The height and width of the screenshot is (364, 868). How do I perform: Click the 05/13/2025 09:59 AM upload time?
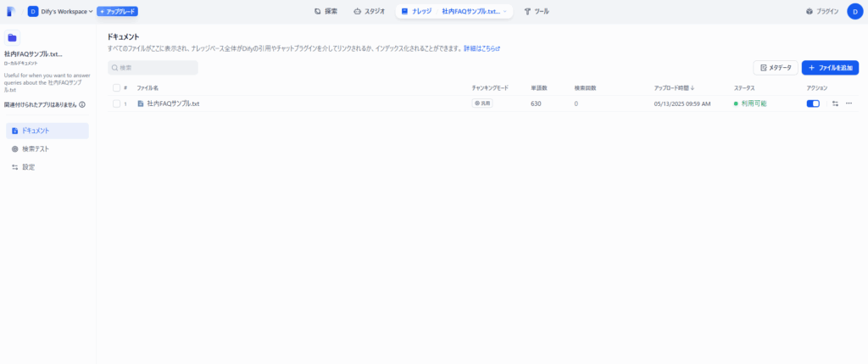(x=682, y=104)
